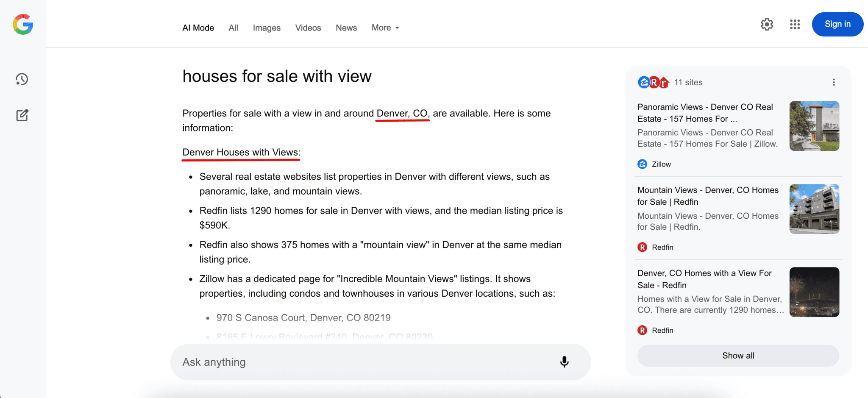Open the underlined Denver, CO link
Viewport: 868px width, 398px height.
pyautogui.click(x=403, y=114)
